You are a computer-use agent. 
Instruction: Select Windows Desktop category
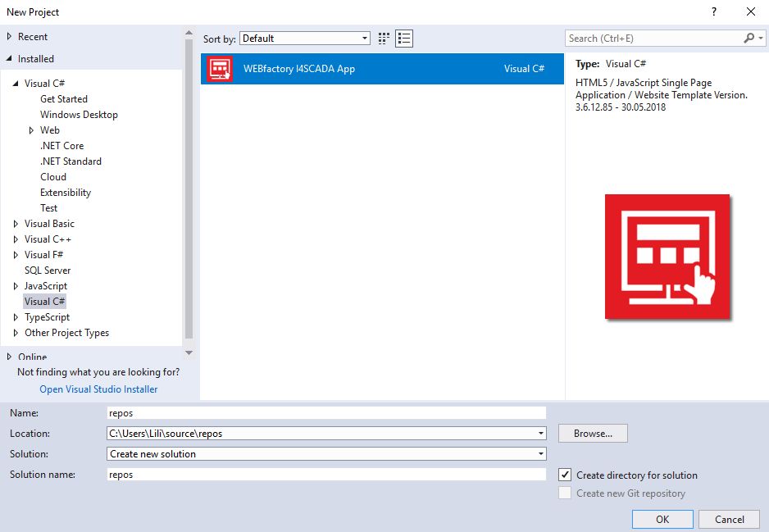point(79,115)
